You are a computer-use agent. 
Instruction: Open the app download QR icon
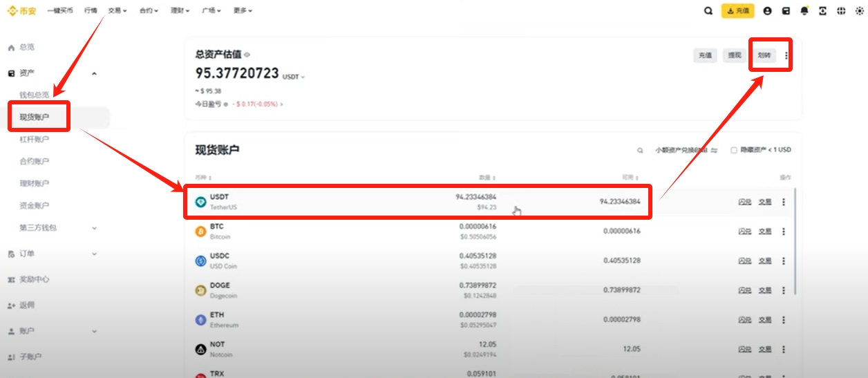(x=822, y=11)
